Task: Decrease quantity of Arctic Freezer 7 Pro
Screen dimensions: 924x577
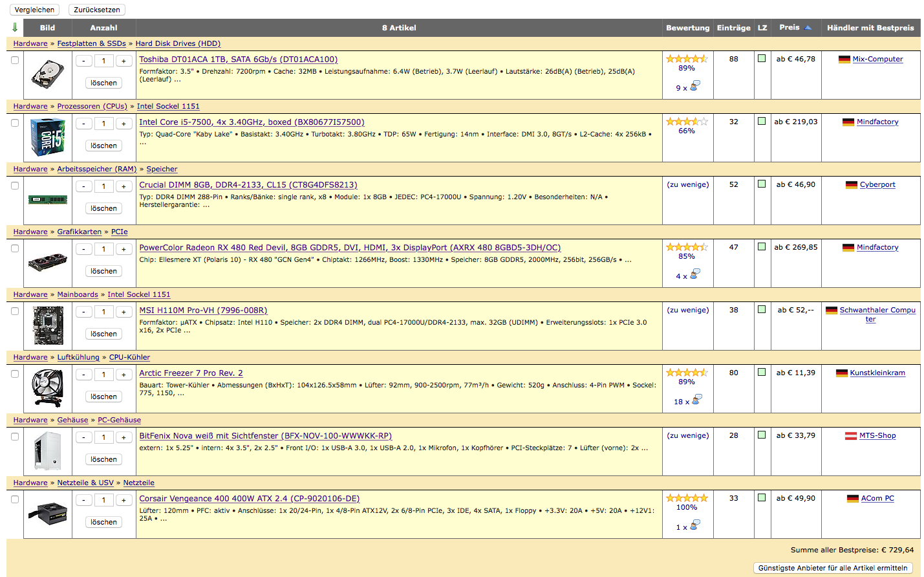Action: coord(84,375)
